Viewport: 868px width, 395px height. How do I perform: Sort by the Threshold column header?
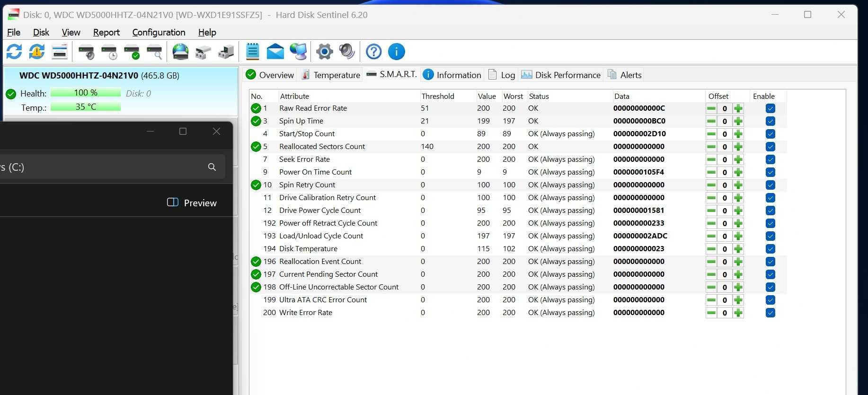point(448,96)
